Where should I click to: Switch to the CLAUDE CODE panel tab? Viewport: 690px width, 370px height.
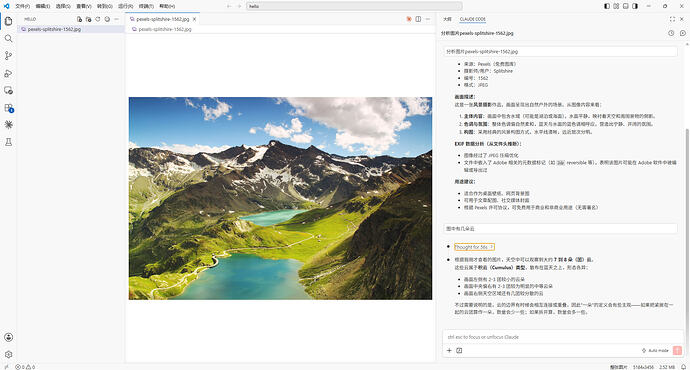473,19
